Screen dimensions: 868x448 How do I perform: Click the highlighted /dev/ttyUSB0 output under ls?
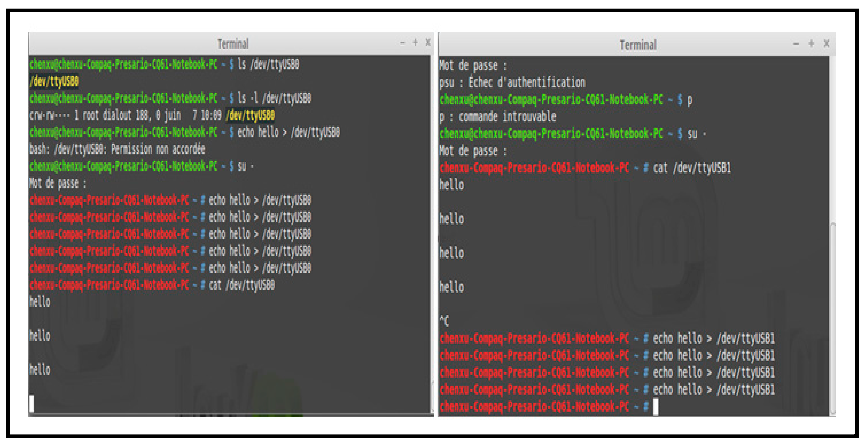(x=54, y=81)
